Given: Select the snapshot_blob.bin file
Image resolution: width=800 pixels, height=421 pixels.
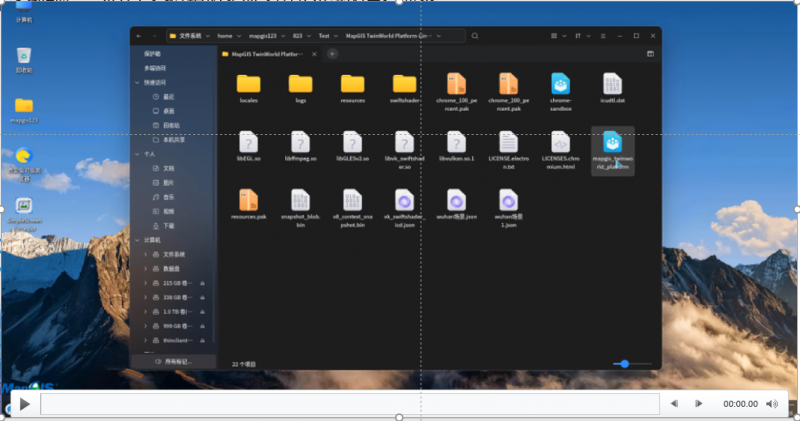Looking at the screenshot, I should point(301,208).
